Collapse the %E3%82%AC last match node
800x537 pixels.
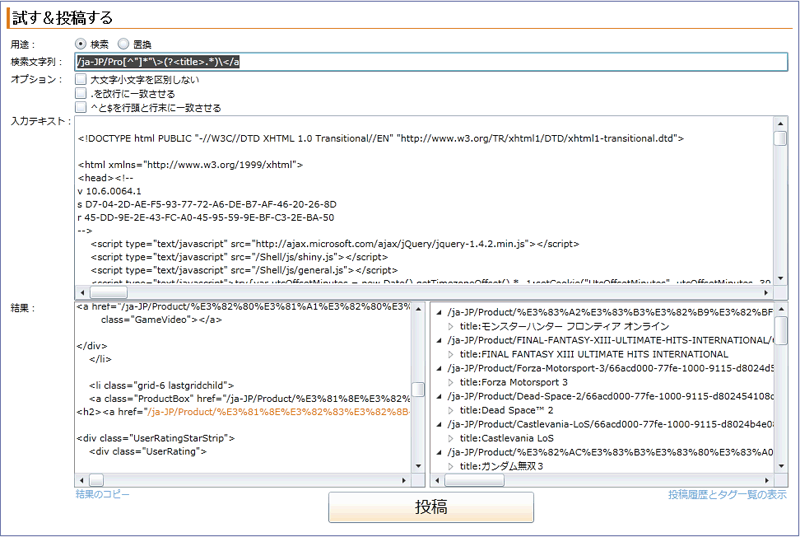pos(439,452)
